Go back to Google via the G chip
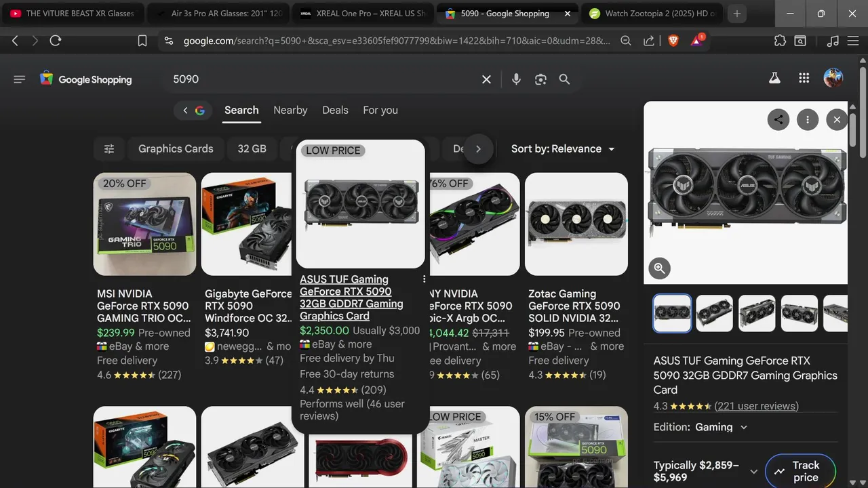The height and width of the screenshot is (488, 868). pos(193,110)
